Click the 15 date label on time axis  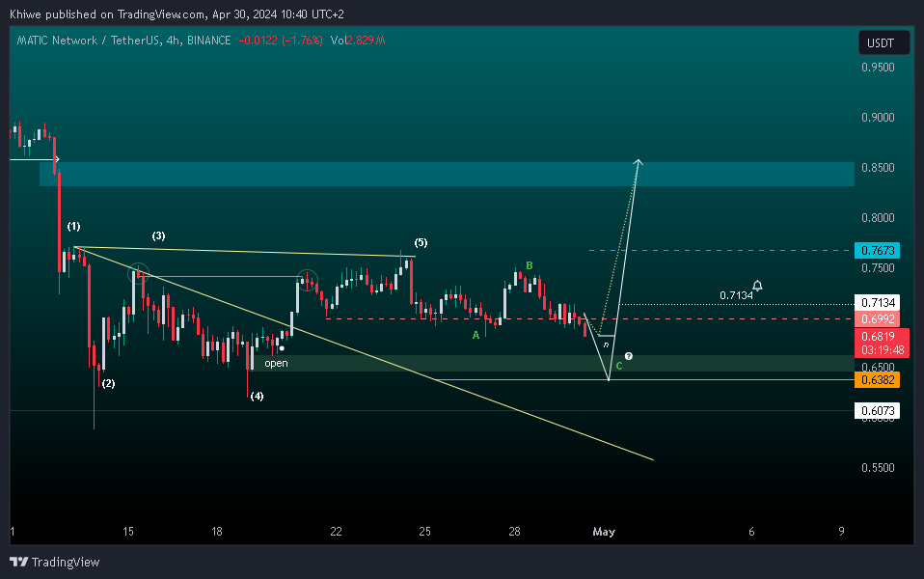point(128,532)
